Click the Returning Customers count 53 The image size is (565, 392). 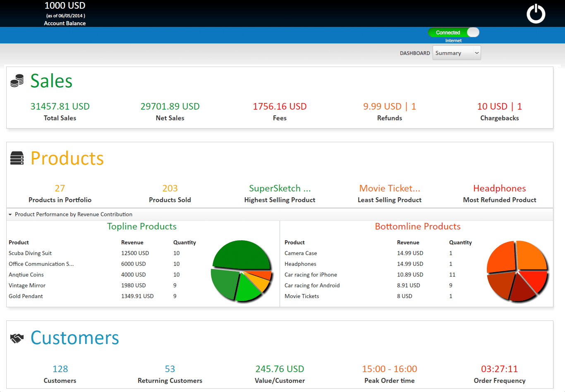tap(170, 369)
